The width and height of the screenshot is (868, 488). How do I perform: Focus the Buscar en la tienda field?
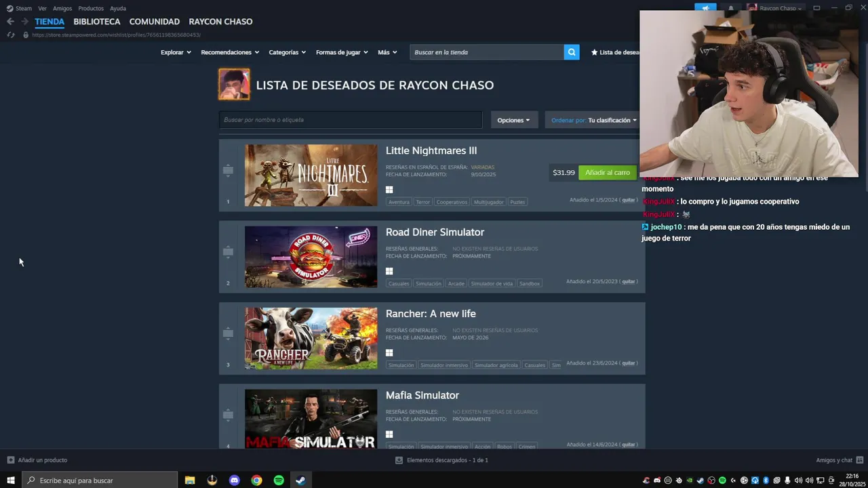pos(487,52)
